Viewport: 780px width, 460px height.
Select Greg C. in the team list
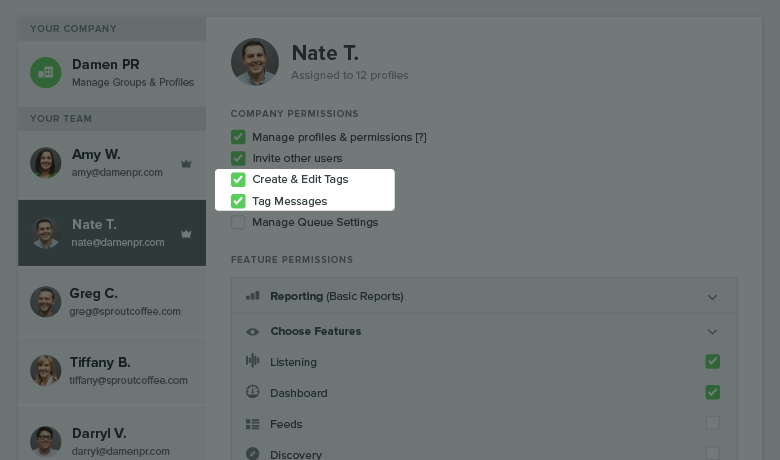coord(112,302)
